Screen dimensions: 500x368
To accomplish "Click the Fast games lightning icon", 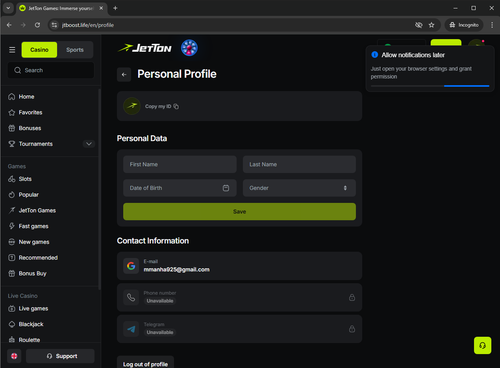I will 12,226.
